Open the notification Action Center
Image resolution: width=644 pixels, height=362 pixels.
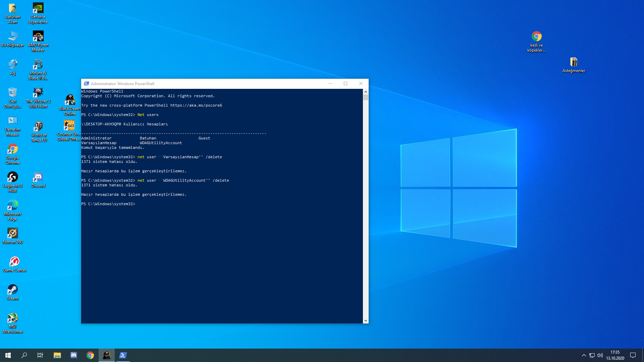pyautogui.click(x=633, y=355)
